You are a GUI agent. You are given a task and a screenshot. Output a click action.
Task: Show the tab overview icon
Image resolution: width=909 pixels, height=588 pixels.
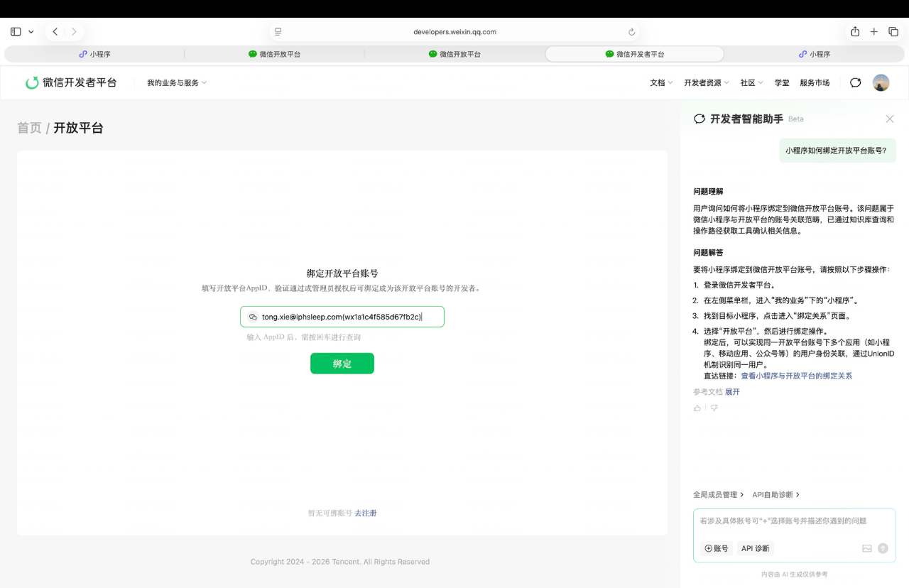(893, 32)
